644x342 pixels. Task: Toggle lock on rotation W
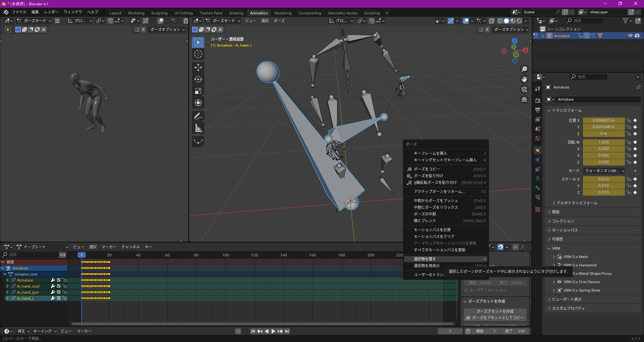pos(629,142)
